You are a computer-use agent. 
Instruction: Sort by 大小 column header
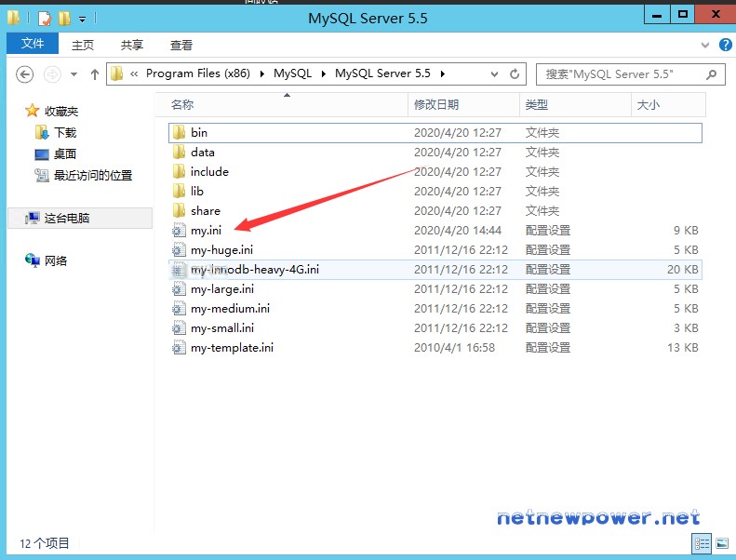(x=668, y=105)
